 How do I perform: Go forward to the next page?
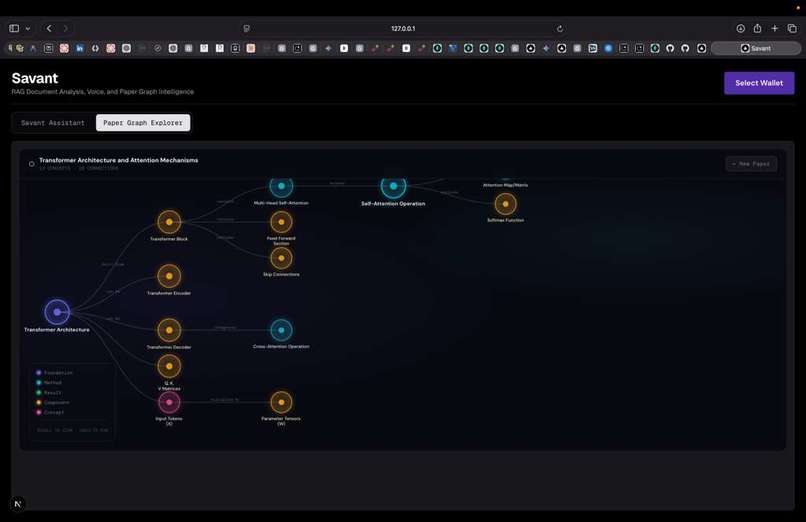pos(65,28)
